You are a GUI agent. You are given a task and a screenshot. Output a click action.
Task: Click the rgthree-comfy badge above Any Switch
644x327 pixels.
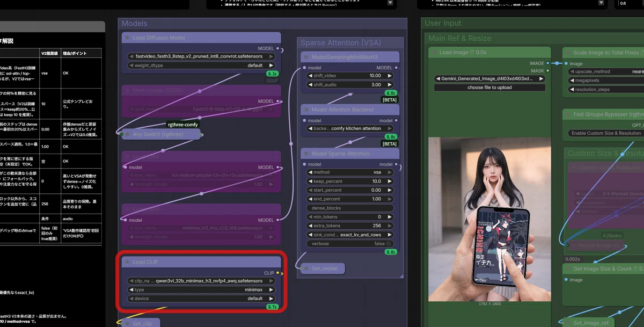pyautogui.click(x=183, y=125)
